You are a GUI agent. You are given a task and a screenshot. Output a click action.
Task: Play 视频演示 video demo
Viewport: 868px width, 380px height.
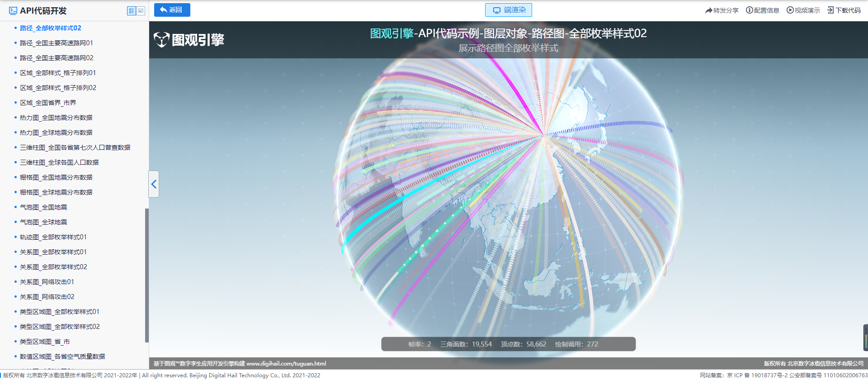(803, 10)
